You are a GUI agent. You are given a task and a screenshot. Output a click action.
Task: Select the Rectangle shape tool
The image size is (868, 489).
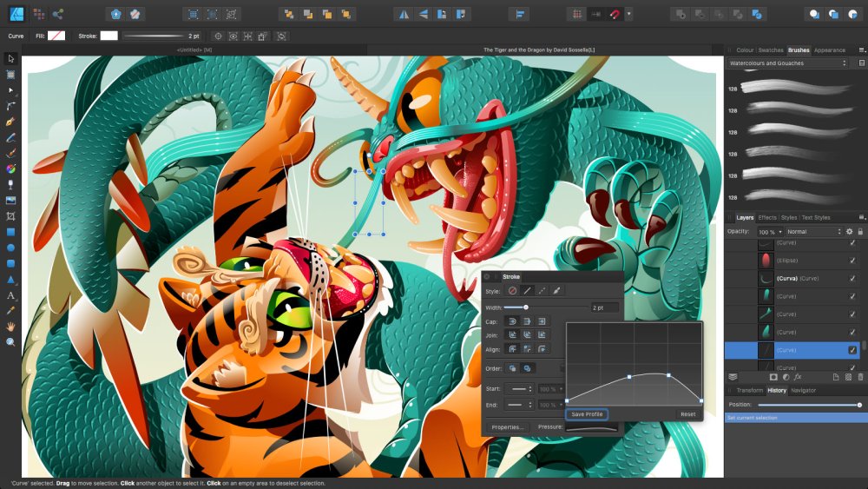coord(10,232)
